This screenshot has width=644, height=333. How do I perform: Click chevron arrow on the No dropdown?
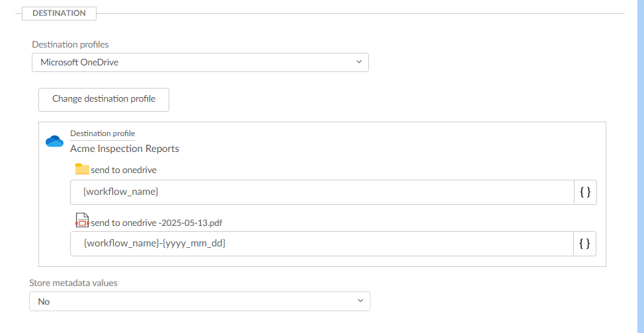coord(360,301)
